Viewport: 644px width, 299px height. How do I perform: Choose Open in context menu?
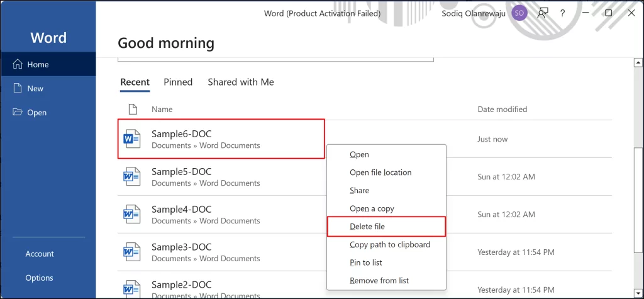tap(386, 154)
